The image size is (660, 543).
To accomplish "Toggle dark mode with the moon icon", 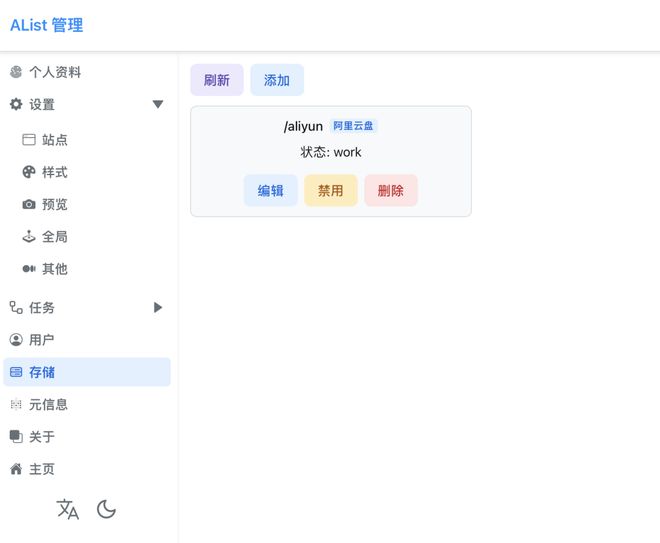I will pos(106,509).
